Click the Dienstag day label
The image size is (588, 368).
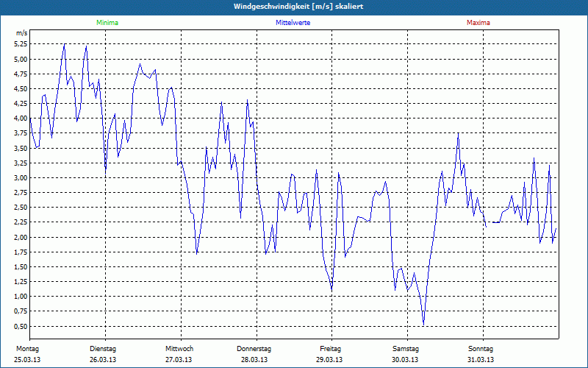103,349
